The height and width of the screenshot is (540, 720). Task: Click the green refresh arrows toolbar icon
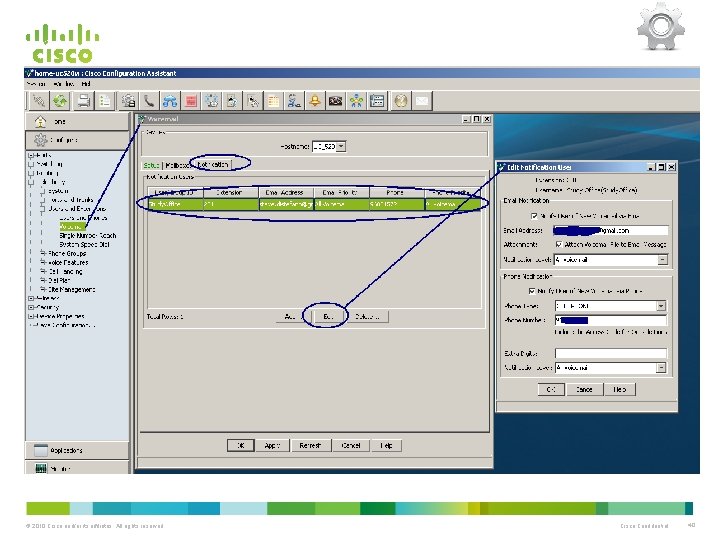pos(60,101)
